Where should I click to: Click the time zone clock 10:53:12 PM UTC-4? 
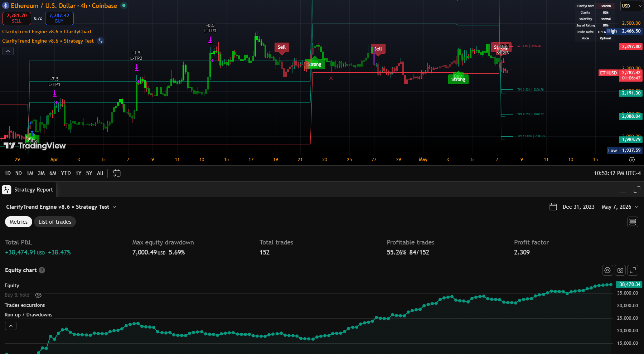(617, 173)
